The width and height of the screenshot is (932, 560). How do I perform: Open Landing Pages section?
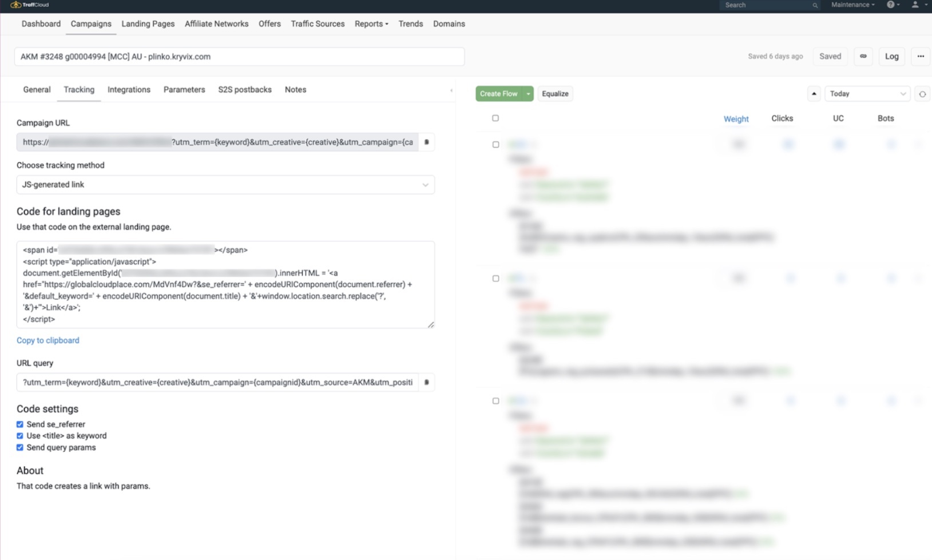tap(148, 24)
